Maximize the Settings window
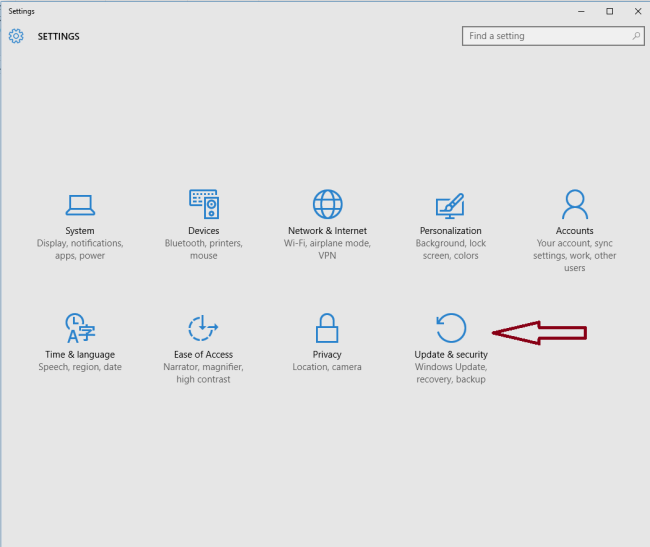 (x=609, y=11)
